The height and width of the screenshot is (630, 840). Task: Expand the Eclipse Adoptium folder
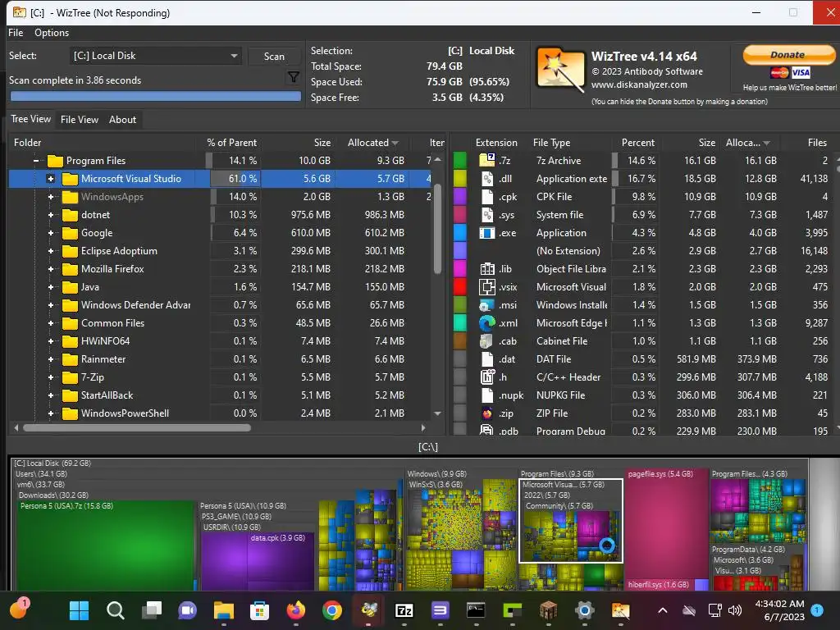point(51,251)
